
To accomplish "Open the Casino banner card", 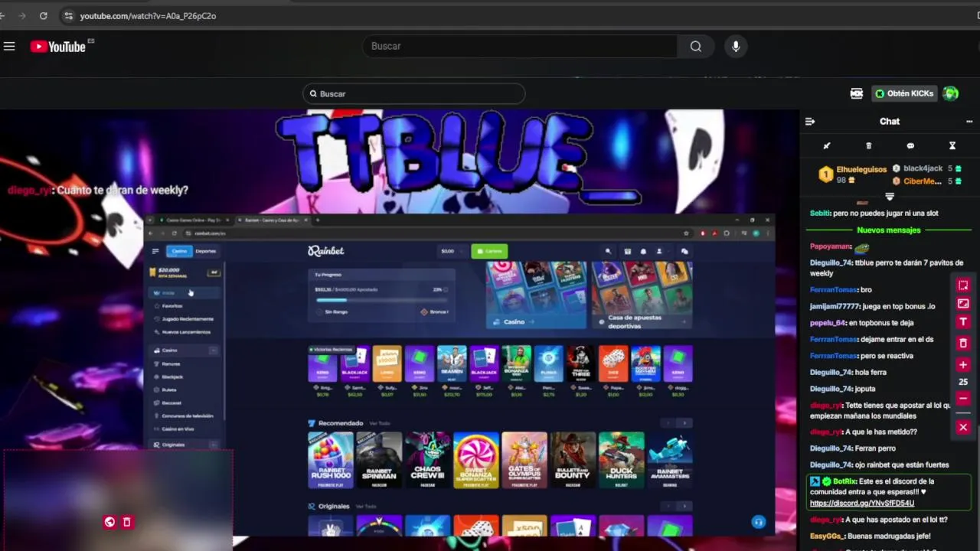I will [536, 295].
